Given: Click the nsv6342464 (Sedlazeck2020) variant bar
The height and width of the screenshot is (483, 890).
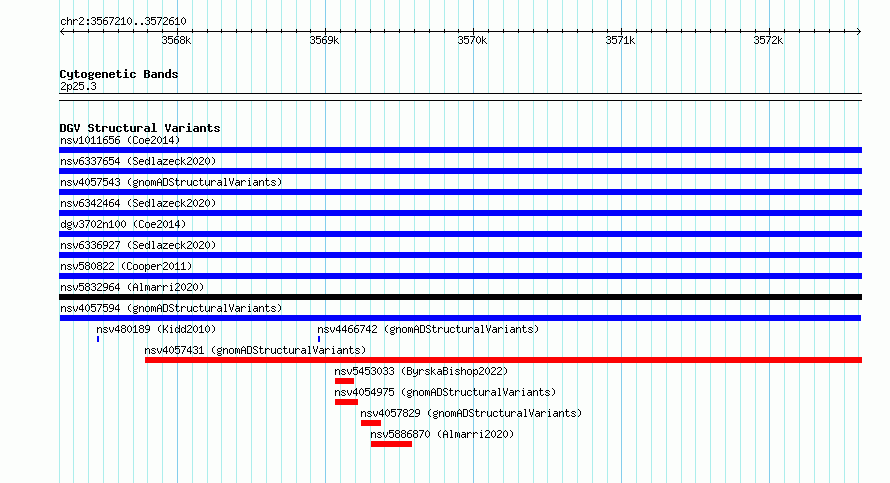Looking at the screenshot, I should 460,213.
